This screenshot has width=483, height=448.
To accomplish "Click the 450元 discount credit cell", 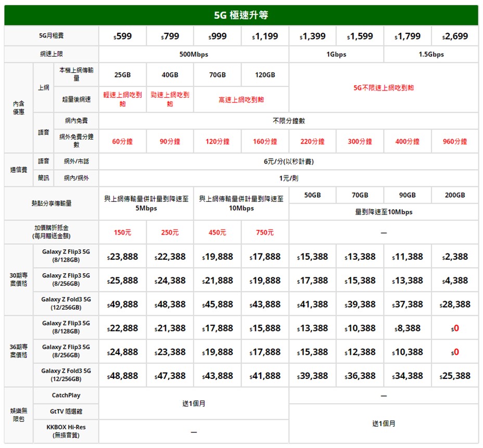I will pyautogui.click(x=218, y=232).
